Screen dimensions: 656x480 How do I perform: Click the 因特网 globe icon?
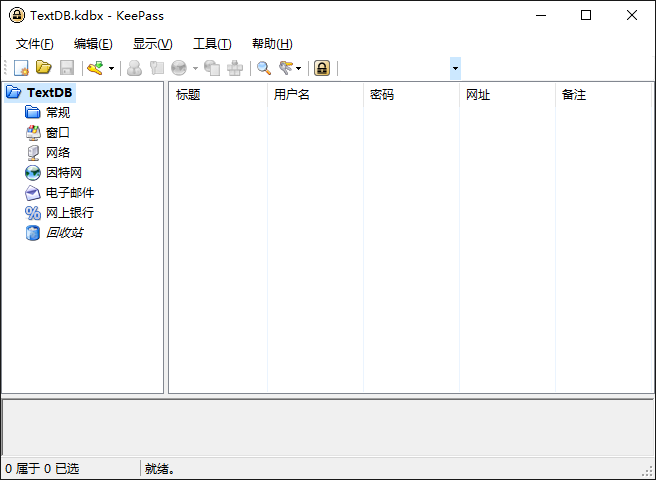(x=33, y=172)
